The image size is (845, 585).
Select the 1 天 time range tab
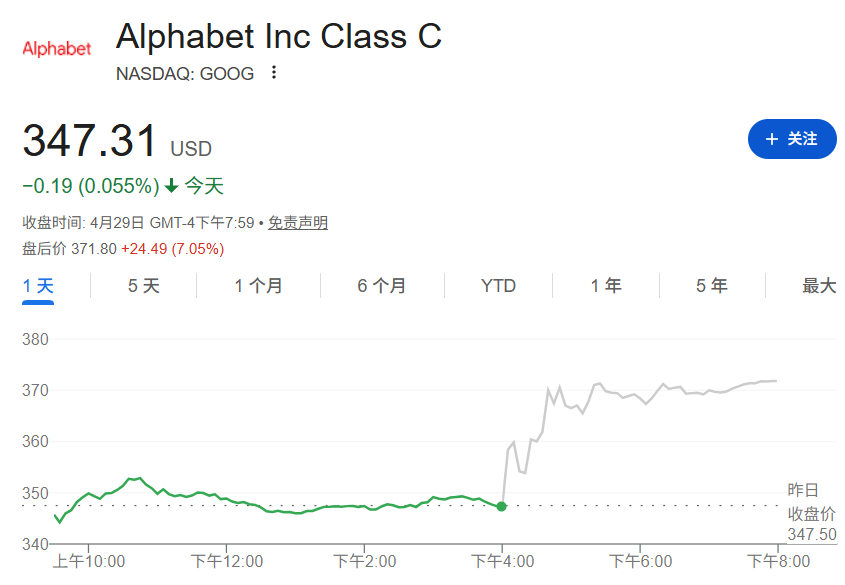(39, 286)
